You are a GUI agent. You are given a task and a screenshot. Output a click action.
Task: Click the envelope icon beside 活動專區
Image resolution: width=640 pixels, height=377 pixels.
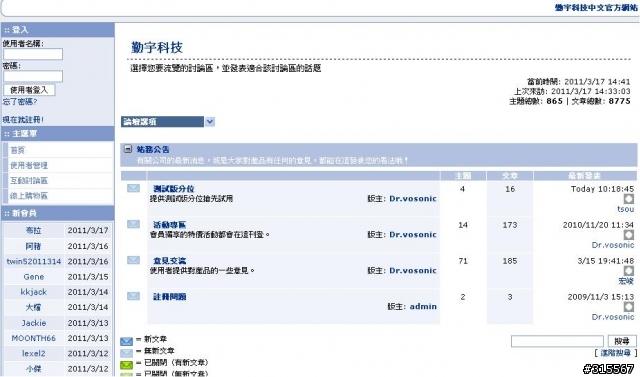tap(133, 224)
